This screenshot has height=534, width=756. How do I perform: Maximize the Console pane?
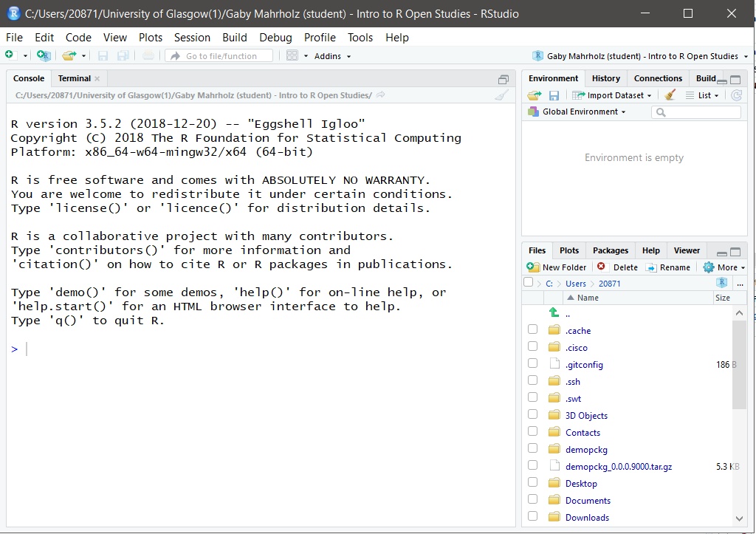[504, 80]
